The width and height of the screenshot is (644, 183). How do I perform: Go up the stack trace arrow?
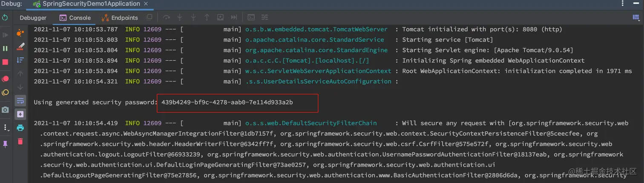20,74
